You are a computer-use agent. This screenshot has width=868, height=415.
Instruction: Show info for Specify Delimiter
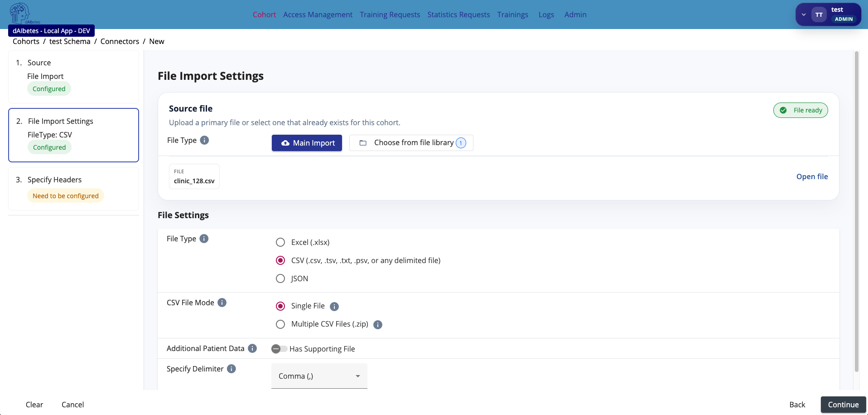[231, 369]
